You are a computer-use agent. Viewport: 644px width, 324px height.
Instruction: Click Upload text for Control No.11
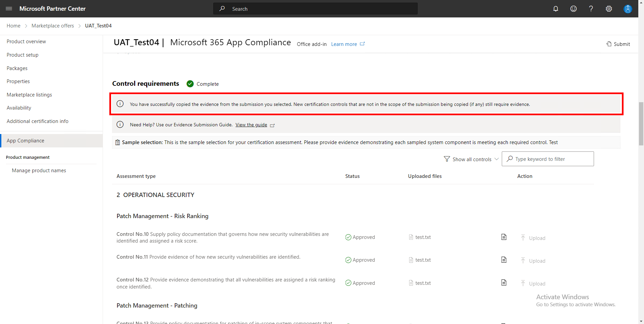pos(537,261)
